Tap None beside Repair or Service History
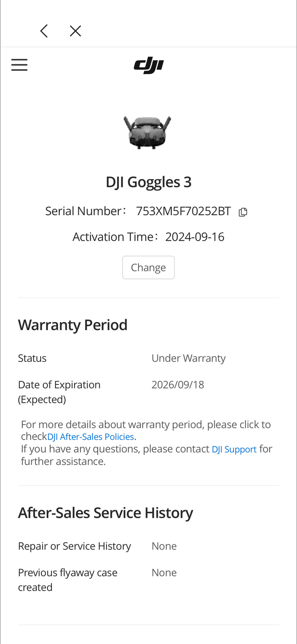 coord(164,546)
